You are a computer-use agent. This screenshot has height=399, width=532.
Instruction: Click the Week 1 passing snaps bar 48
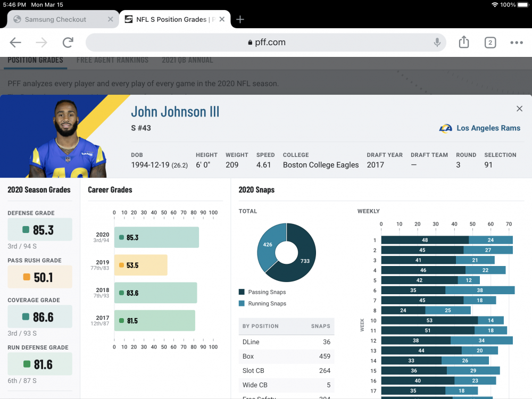tap(425, 240)
